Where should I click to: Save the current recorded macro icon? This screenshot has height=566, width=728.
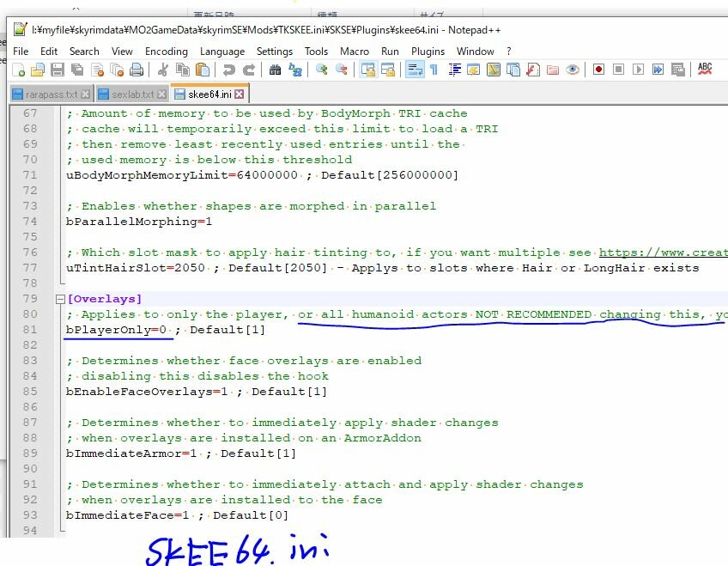coord(678,70)
